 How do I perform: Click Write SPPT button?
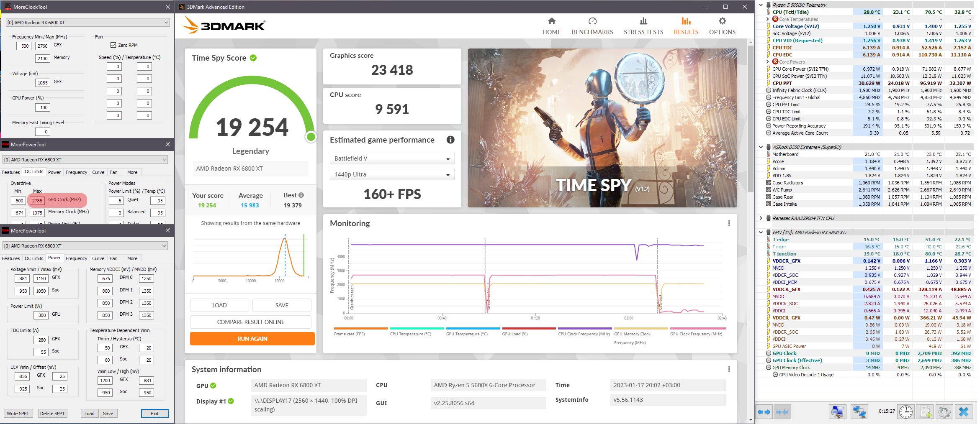pyautogui.click(x=18, y=414)
